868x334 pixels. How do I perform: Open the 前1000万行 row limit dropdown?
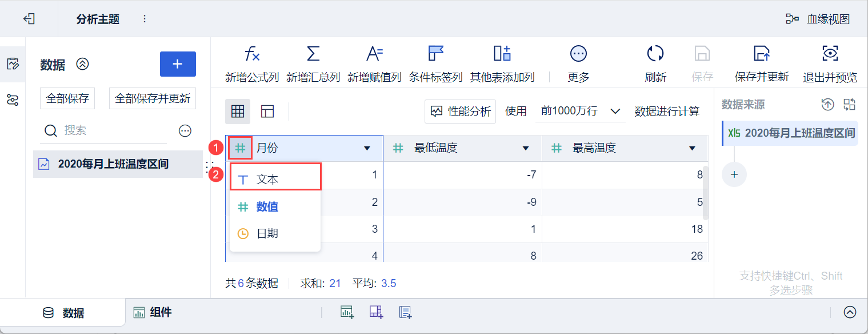580,112
